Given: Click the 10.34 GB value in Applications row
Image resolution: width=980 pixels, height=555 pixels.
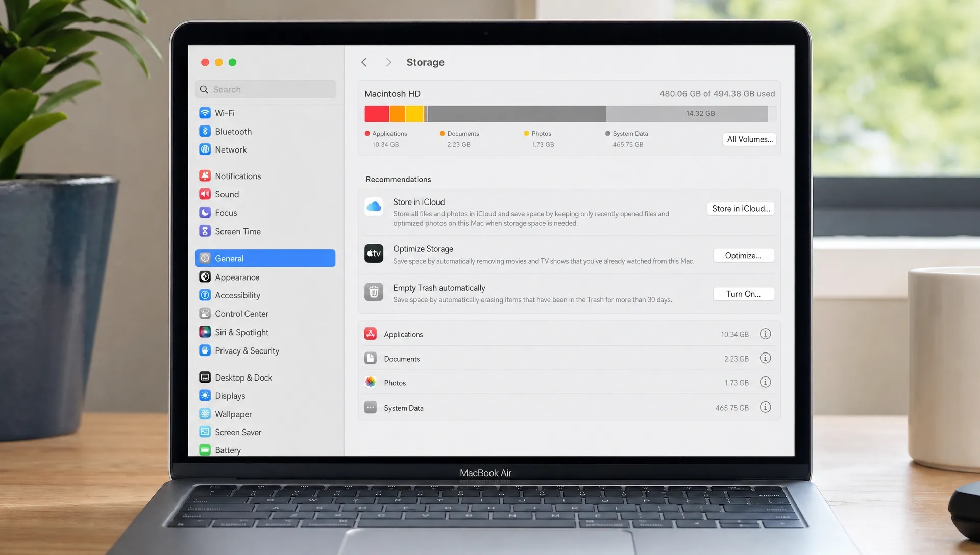Looking at the screenshot, I should (x=734, y=335).
